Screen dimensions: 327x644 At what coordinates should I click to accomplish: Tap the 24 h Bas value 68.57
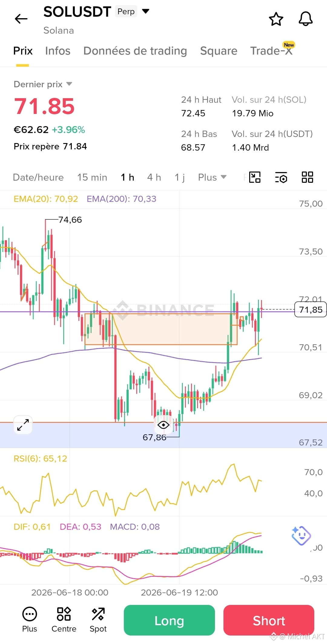[x=193, y=148]
